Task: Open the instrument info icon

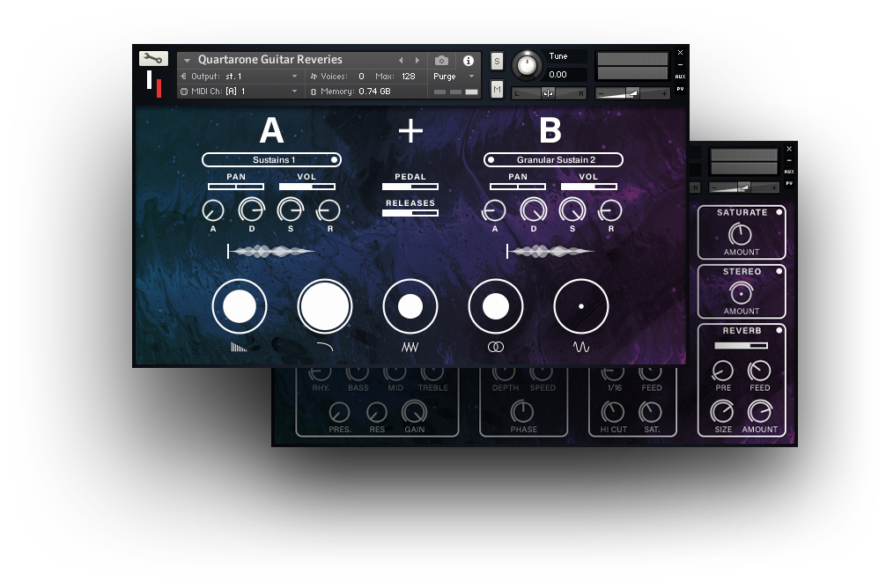Action: coord(469,61)
